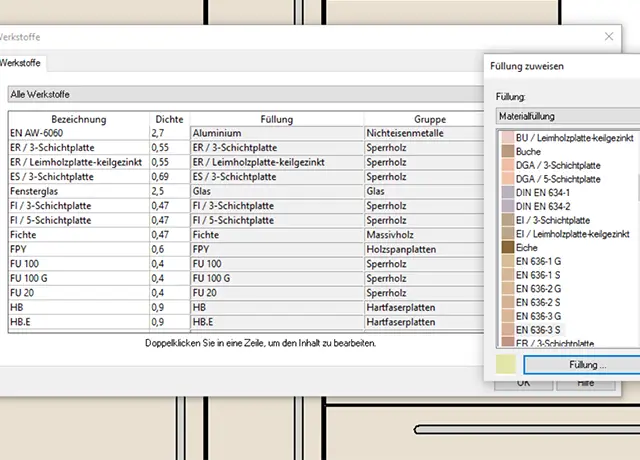Click the Dichte column header
This screenshot has height=460, width=640.
[x=168, y=119]
